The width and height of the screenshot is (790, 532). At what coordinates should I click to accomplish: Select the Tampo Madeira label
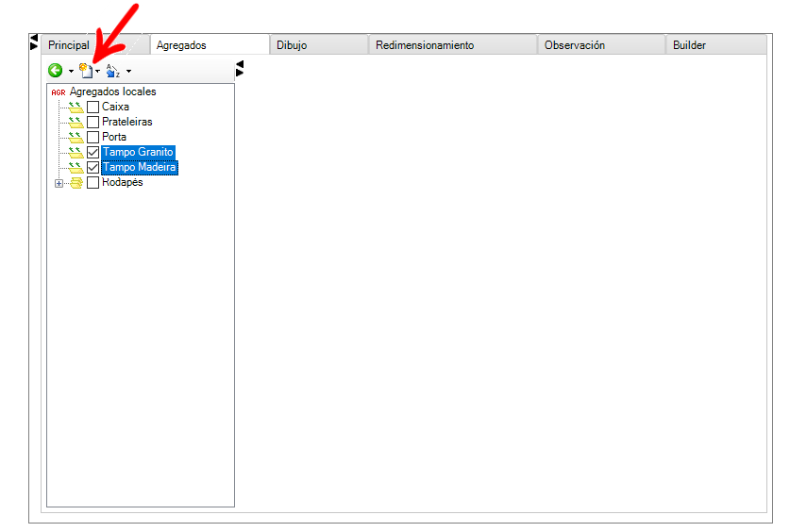[x=140, y=167]
